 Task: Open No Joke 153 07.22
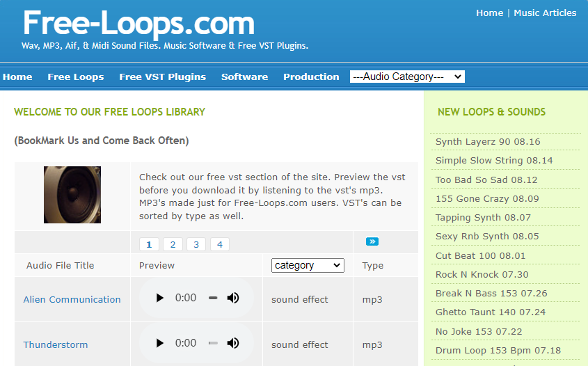click(x=479, y=331)
